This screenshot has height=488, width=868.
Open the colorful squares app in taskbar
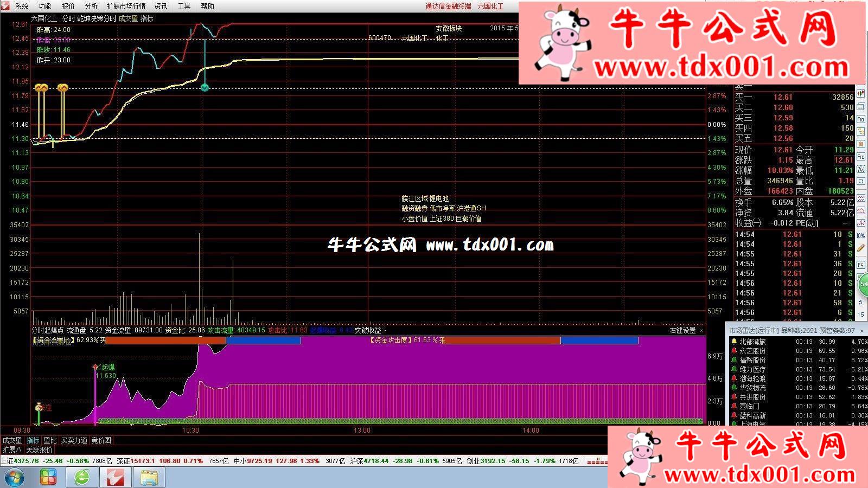point(48,477)
